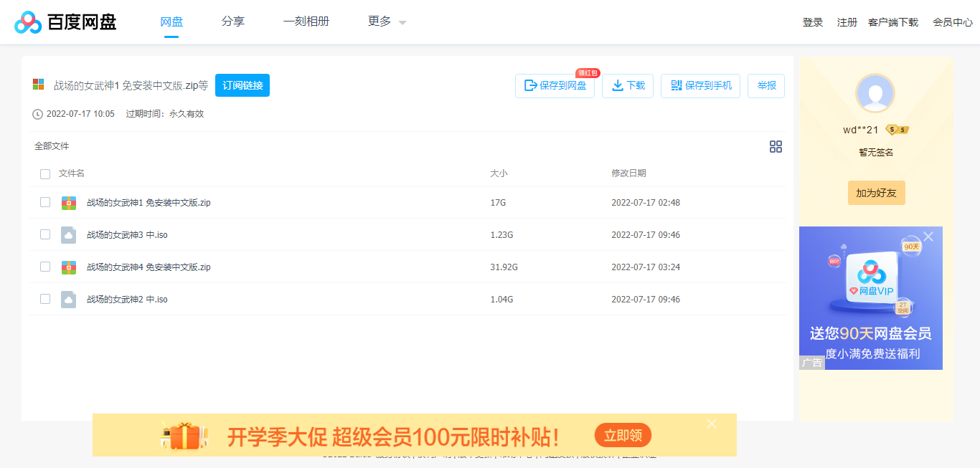Click the 订阅链接 button

pos(242,85)
